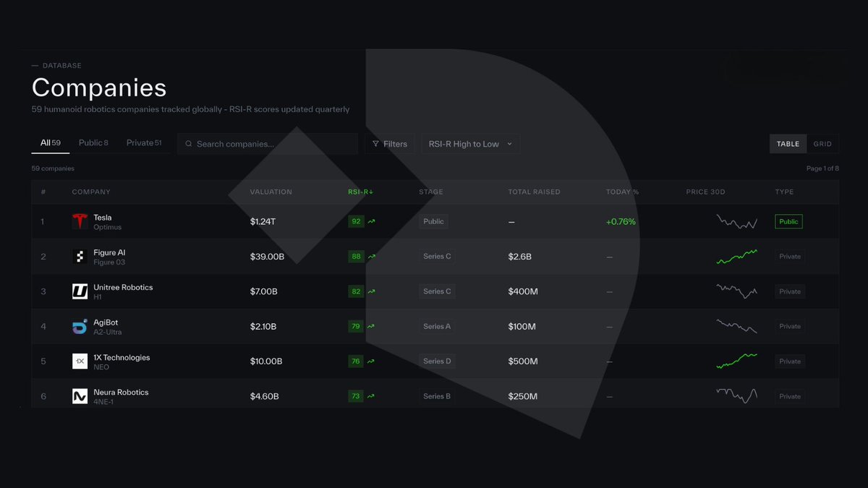Open the 1X Technologies company name

[122, 357]
